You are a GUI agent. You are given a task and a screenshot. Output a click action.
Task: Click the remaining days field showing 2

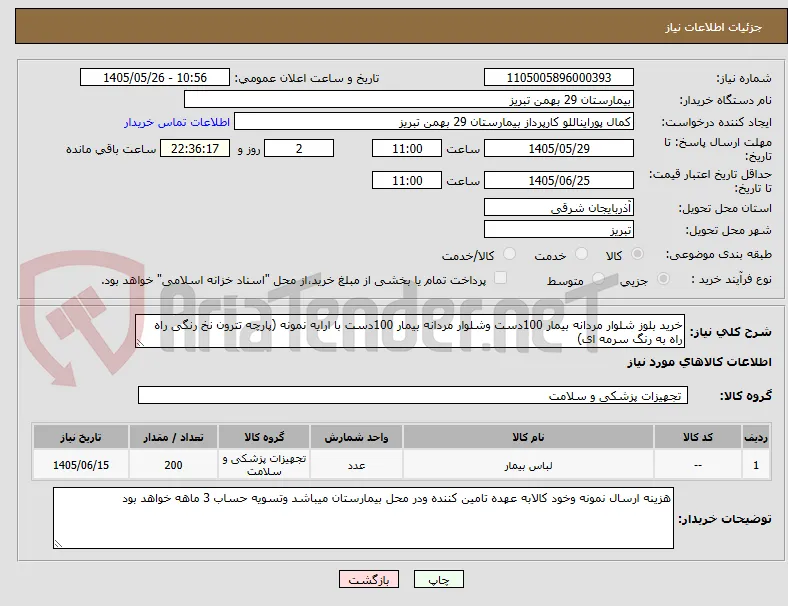(299, 148)
